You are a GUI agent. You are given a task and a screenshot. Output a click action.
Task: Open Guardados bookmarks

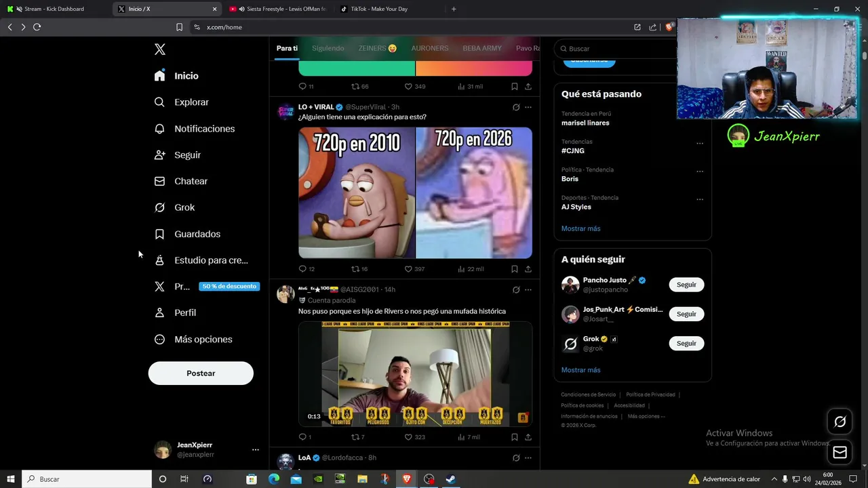point(187,234)
